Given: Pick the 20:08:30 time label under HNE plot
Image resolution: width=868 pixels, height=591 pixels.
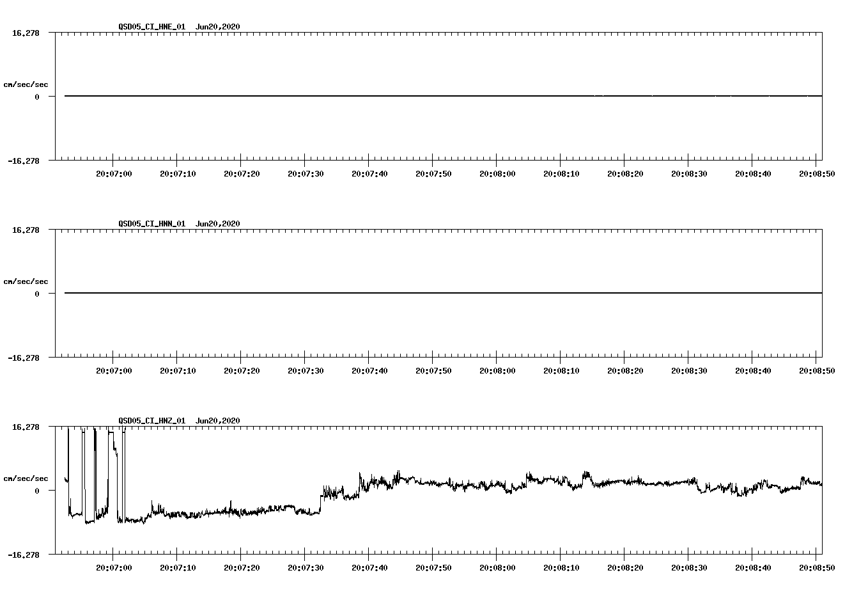Looking at the screenshot, I should (x=689, y=174).
